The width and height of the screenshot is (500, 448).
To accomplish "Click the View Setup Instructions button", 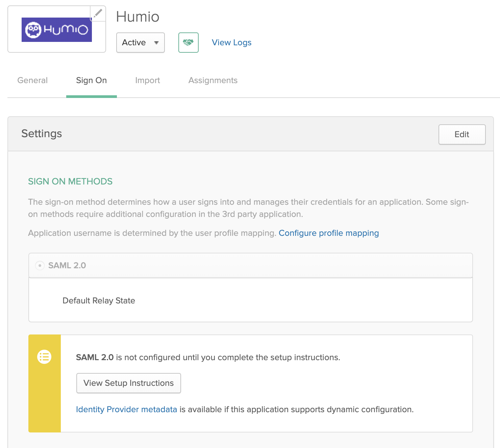I will (x=128, y=383).
